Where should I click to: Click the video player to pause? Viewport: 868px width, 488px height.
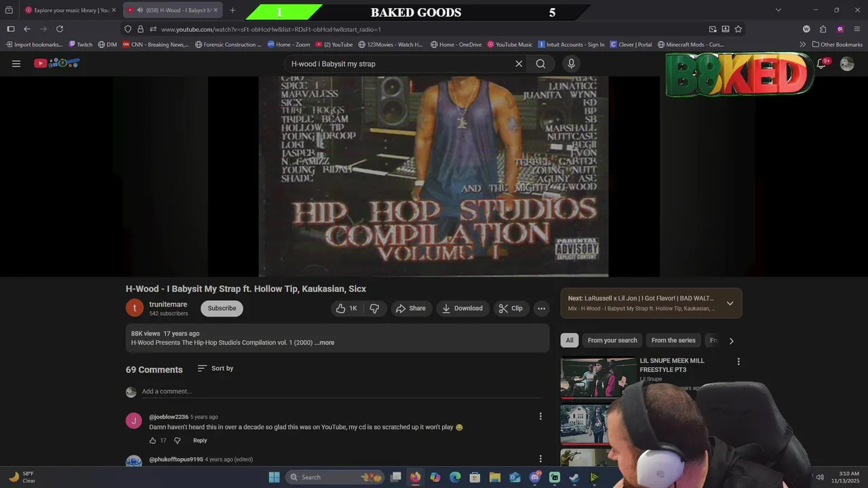coord(433,176)
